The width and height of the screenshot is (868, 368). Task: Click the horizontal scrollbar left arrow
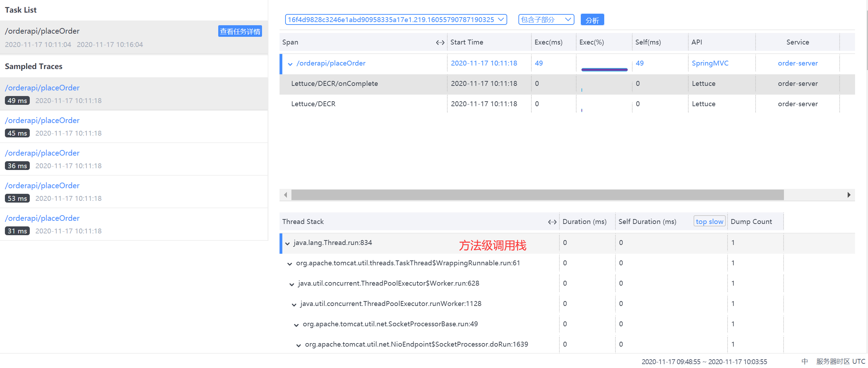(x=285, y=195)
